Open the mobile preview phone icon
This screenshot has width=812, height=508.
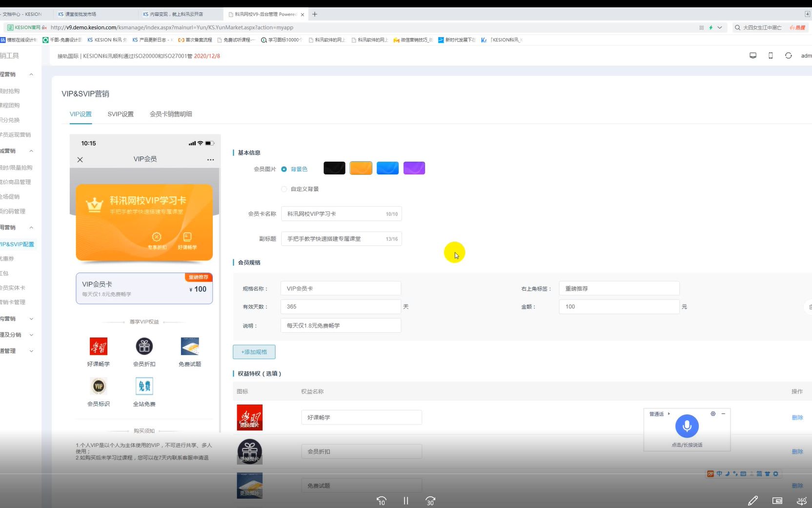(771, 56)
